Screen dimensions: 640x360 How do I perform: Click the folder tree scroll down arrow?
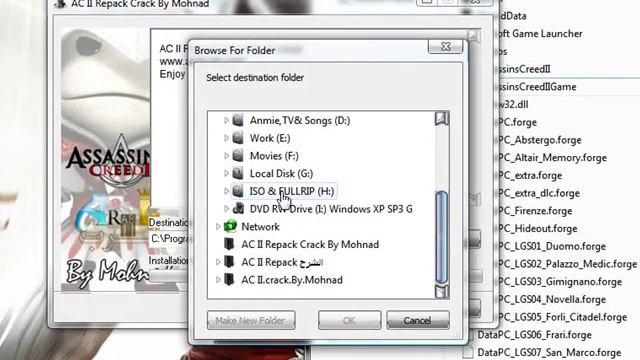(x=442, y=291)
